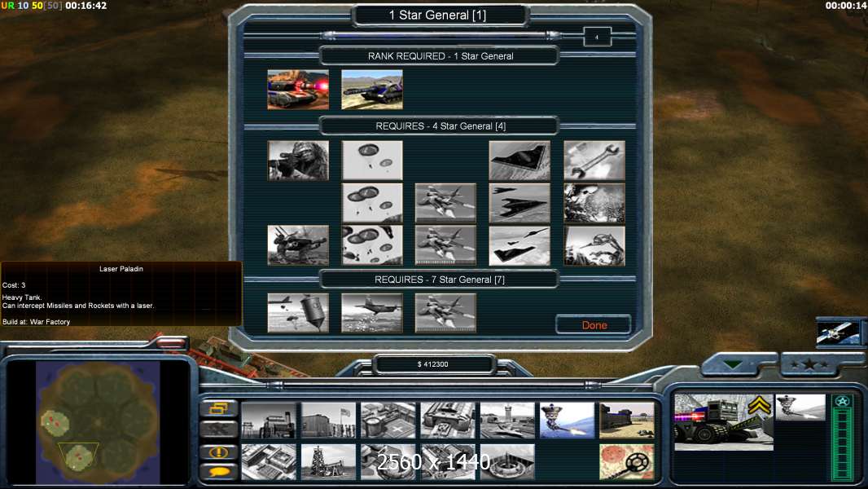Choose the icon with two stealth fighters
The image size is (868, 489).
click(x=519, y=203)
